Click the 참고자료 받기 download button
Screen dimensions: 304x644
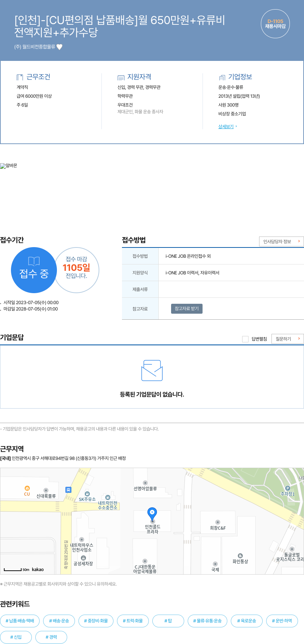click(x=187, y=309)
